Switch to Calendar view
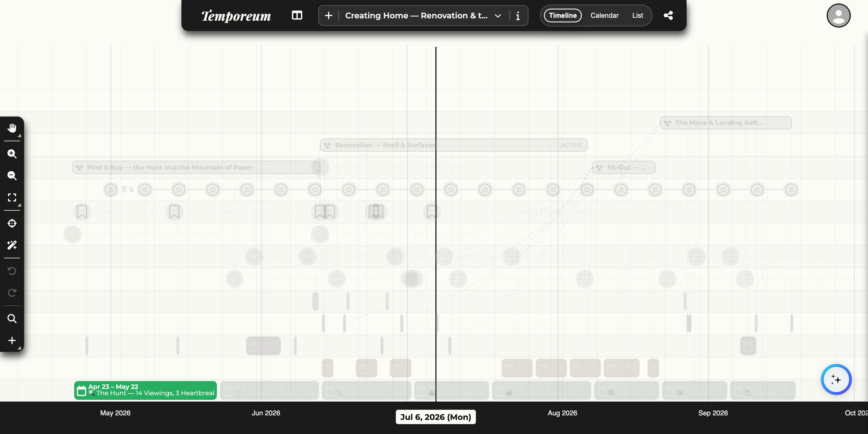This screenshot has width=868, height=434. click(x=604, y=15)
